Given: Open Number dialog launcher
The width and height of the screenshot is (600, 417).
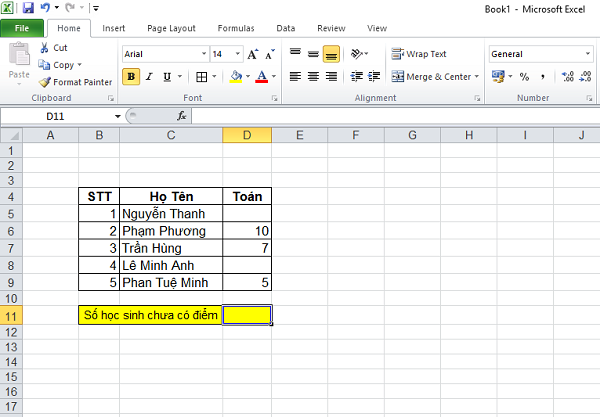Looking at the screenshot, I should 589,98.
